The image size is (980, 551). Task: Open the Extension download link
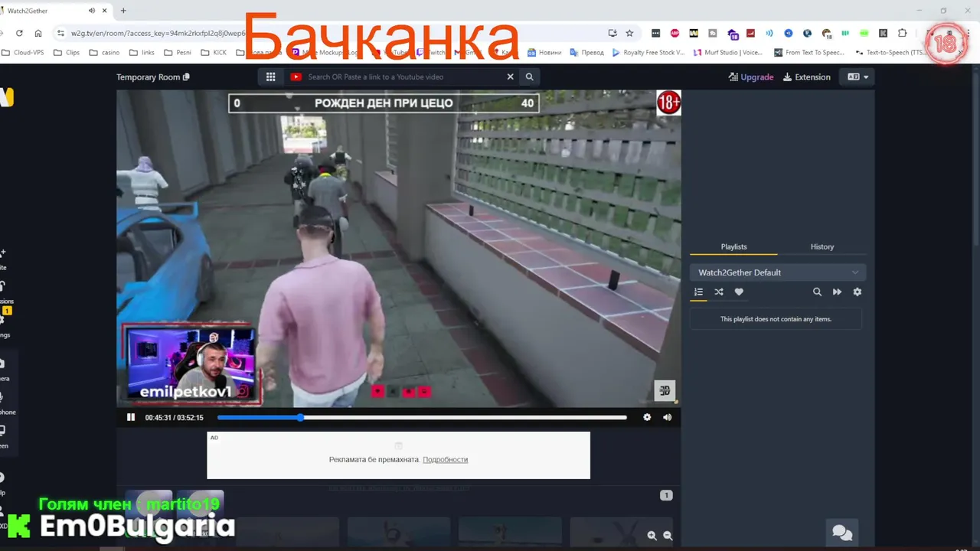[x=806, y=77]
